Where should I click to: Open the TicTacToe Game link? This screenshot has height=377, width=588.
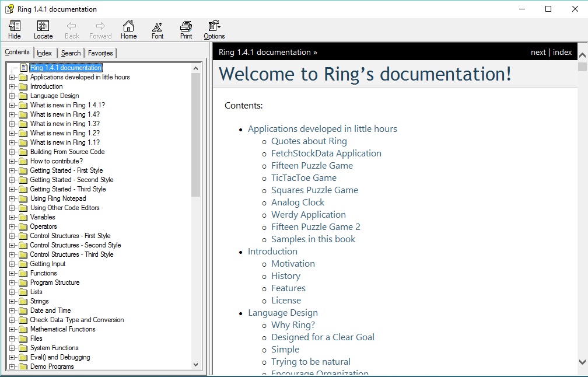tap(304, 178)
